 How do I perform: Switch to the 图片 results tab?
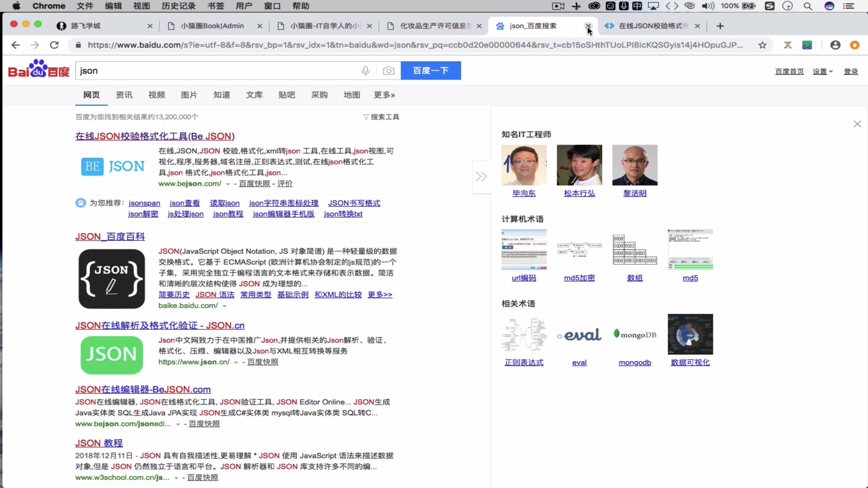click(189, 95)
